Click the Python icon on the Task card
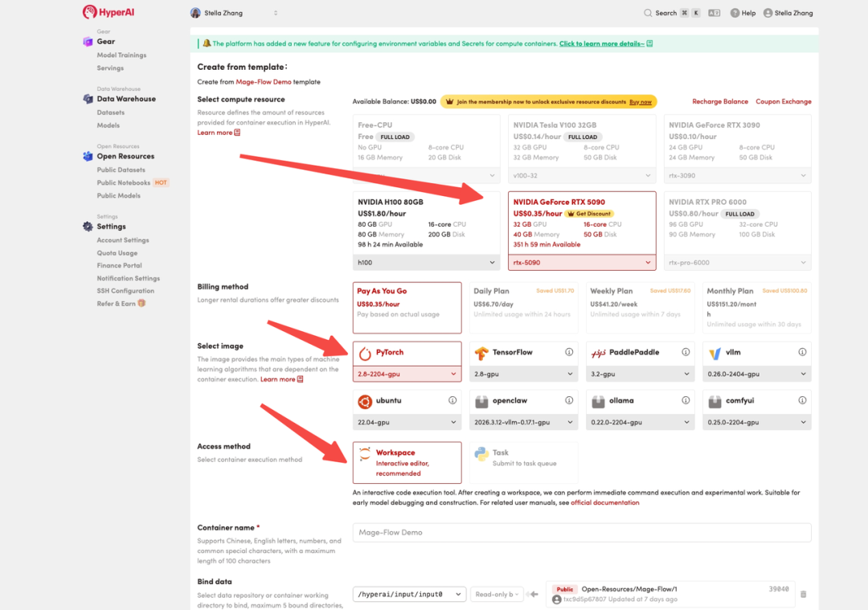This screenshot has width=868, height=610. tap(481, 454)
